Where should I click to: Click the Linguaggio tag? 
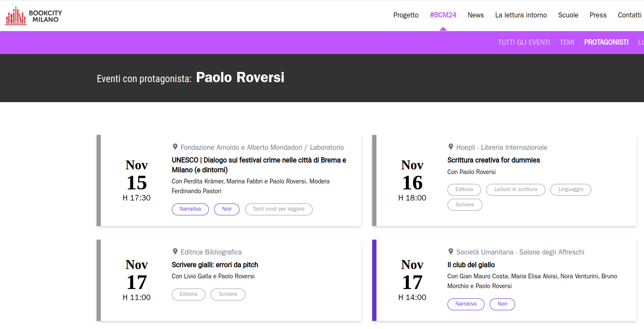[571, 190]
